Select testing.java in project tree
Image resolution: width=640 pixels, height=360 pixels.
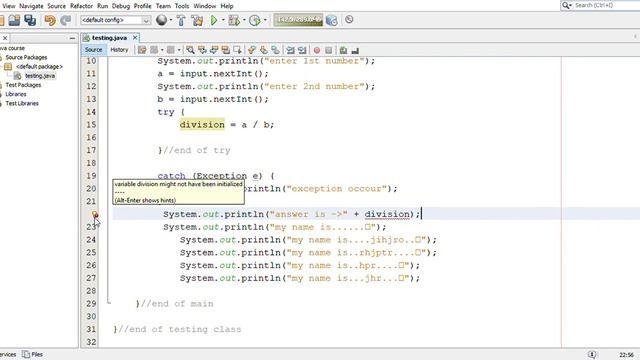point(40,76)
